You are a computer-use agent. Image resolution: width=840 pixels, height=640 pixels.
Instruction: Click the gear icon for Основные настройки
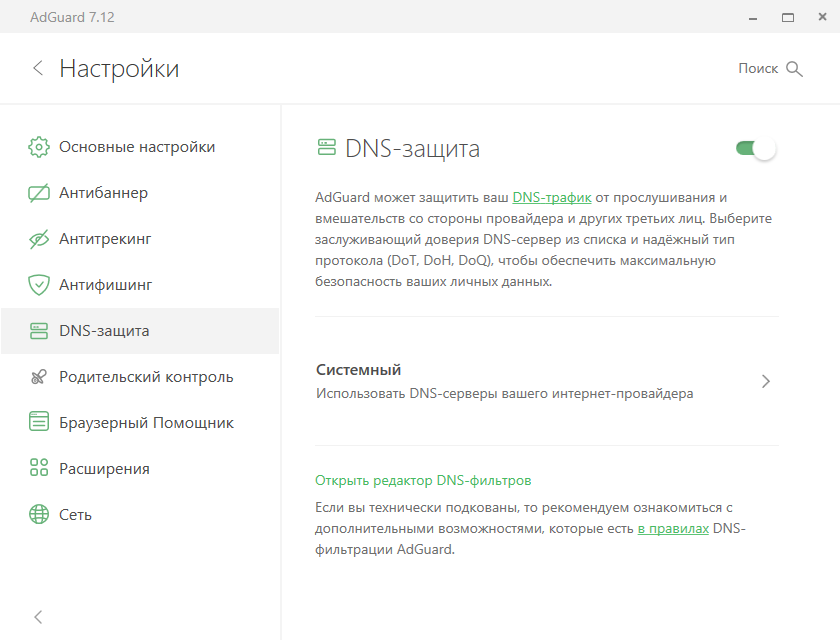39,147
